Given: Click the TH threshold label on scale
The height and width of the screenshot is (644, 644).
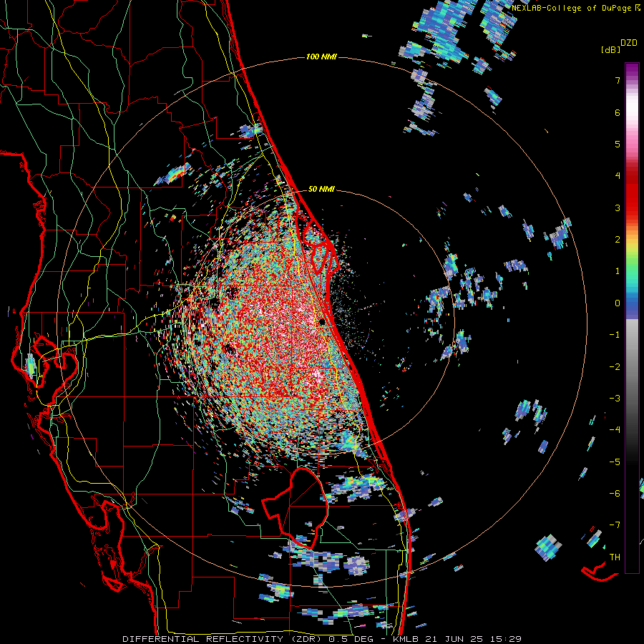Looking at the screenshot, I should tap(615, 557).
